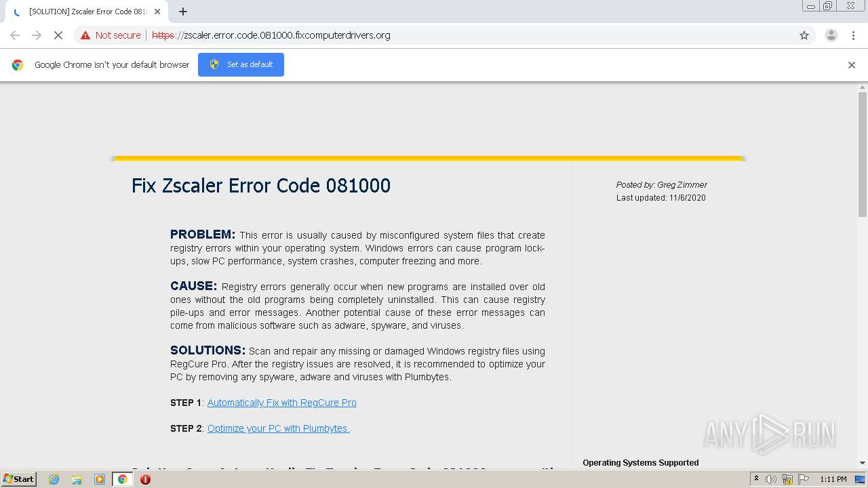Dismiss the default browser infobar
Image resolution: width=868 pixels, height=488 pixels.
tap(852, 65)
